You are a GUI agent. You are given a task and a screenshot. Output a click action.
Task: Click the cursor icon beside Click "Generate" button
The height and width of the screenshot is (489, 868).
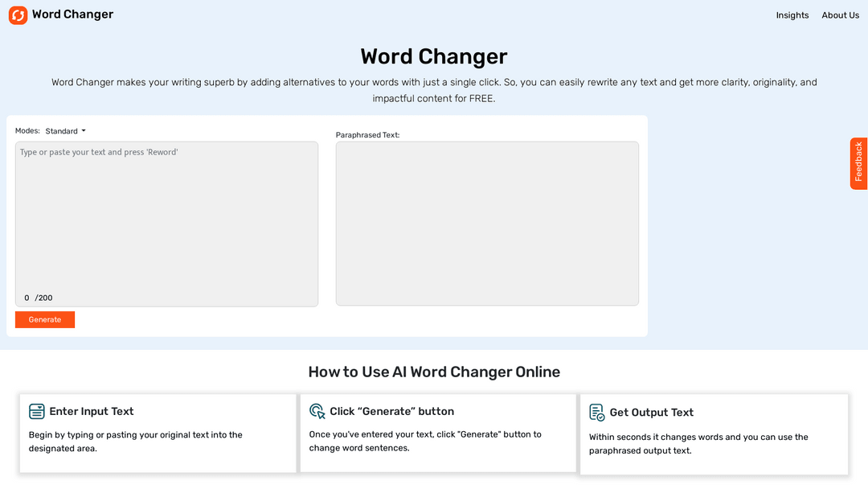pyautogui.click(x=317, y=411)
